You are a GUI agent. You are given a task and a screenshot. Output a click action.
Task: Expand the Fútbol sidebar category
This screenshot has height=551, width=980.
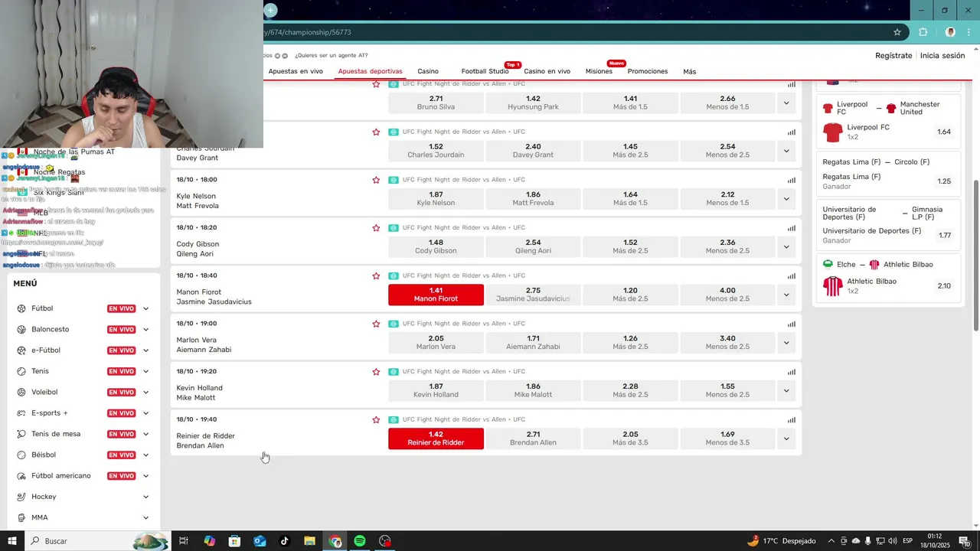145,308
